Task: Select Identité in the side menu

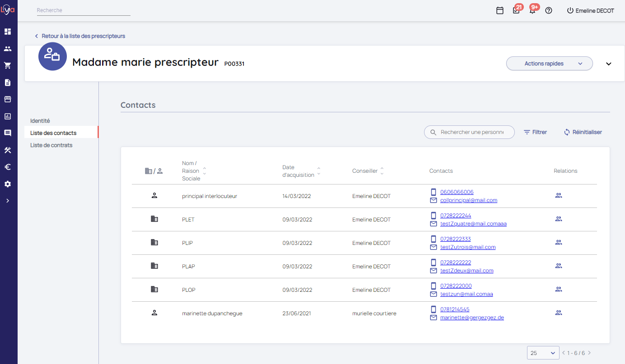Action: [x=40, y=121]
